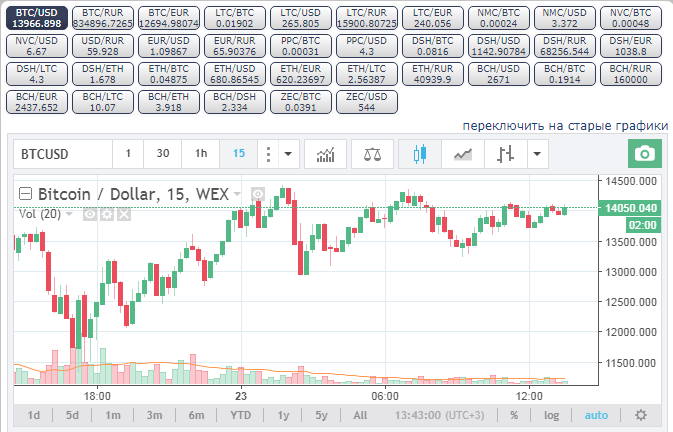This screenshot has height=432, width=673.
Task: Click the compare scales icon
Action: 372,154
